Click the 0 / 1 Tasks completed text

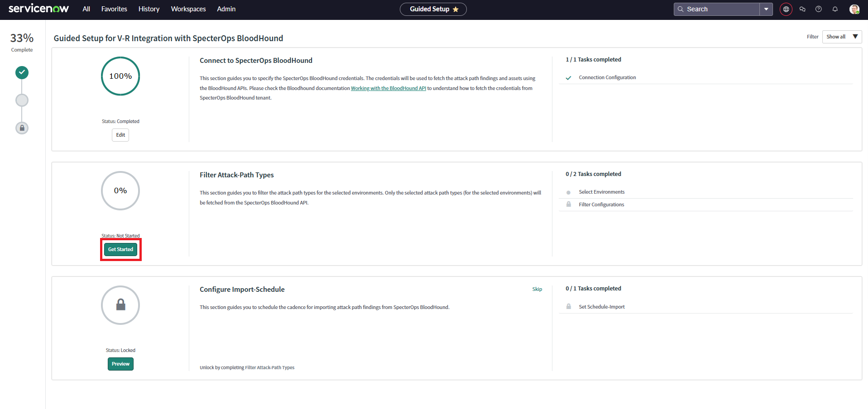coord(593,289)
